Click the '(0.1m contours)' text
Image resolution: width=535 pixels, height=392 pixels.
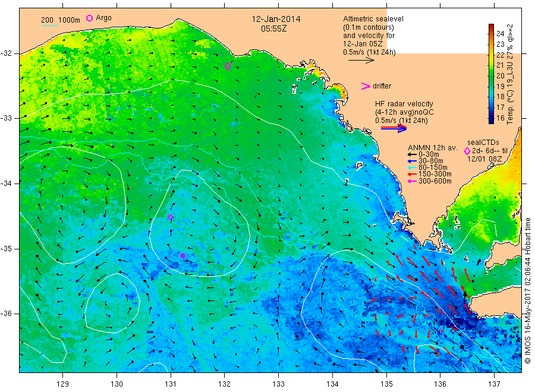point(369,27)
